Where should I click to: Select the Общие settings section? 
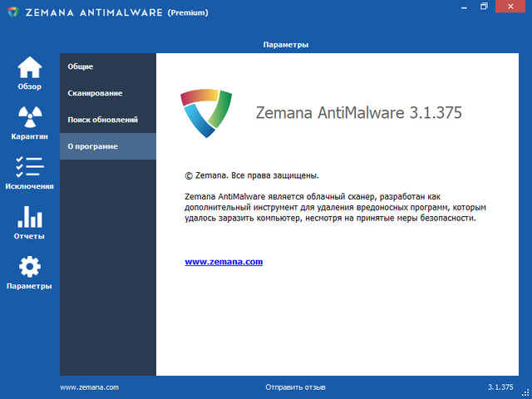(81, 66)
